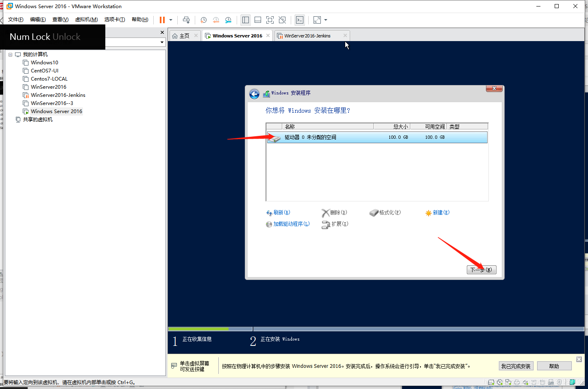Open the 帮助(H) menu
This screenshot has height=389, width=588.
pyautogui.click(x=140, y=20)
